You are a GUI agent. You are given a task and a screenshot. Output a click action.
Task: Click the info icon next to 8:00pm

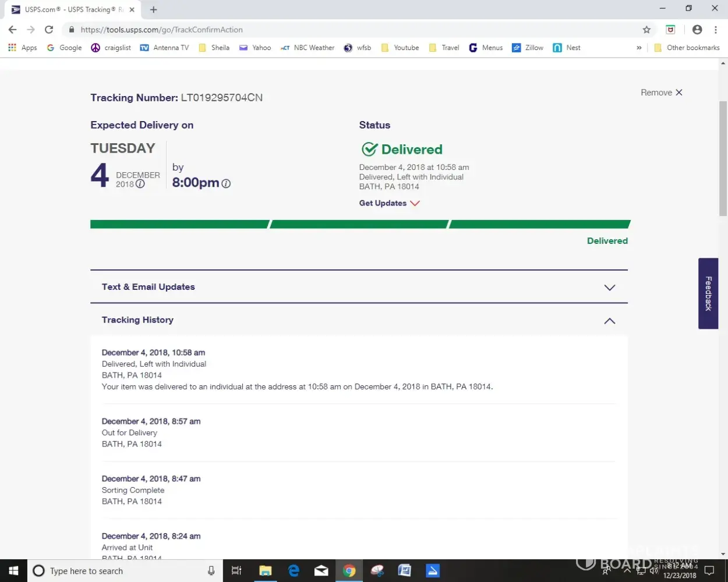[x=226, y=183]
